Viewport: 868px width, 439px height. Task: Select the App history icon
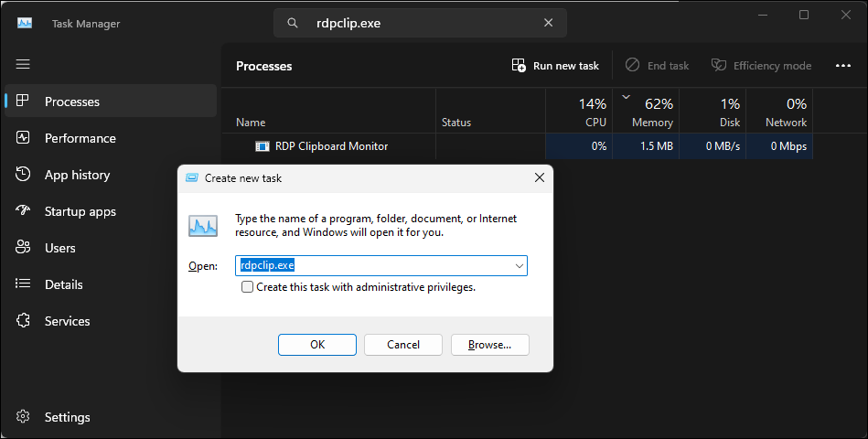click(x=24, y=175)
